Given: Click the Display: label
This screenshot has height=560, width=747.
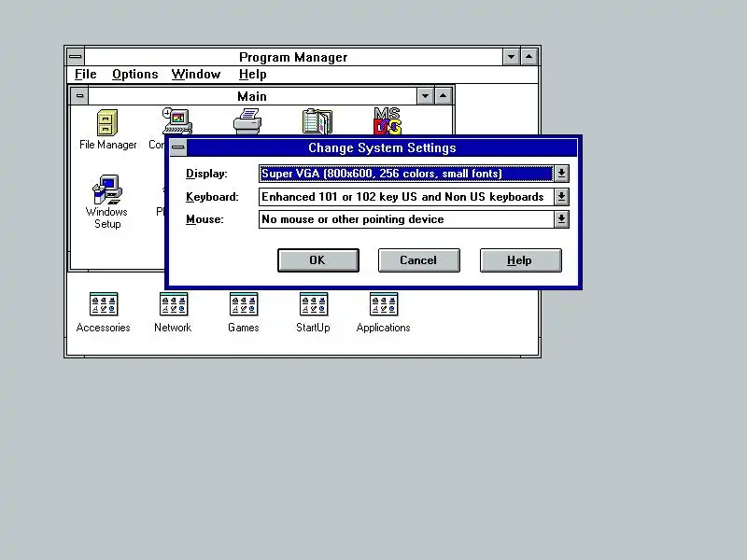Looking at the screenshot, I should click(206, 174).
